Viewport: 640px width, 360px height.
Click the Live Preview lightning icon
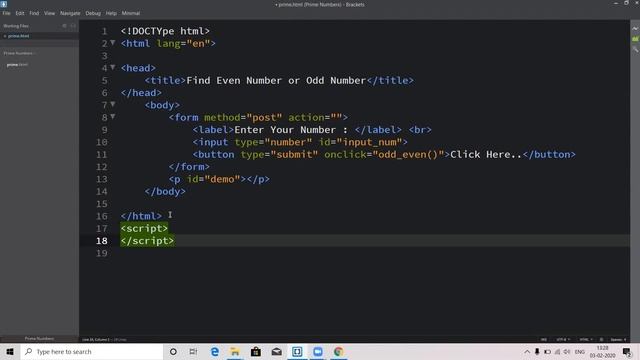635,29
